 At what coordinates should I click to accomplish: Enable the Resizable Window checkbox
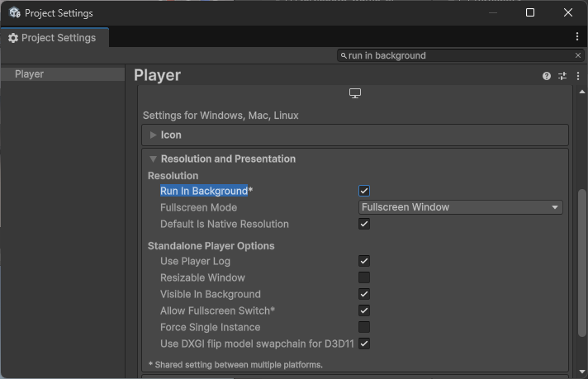(364, 277)
